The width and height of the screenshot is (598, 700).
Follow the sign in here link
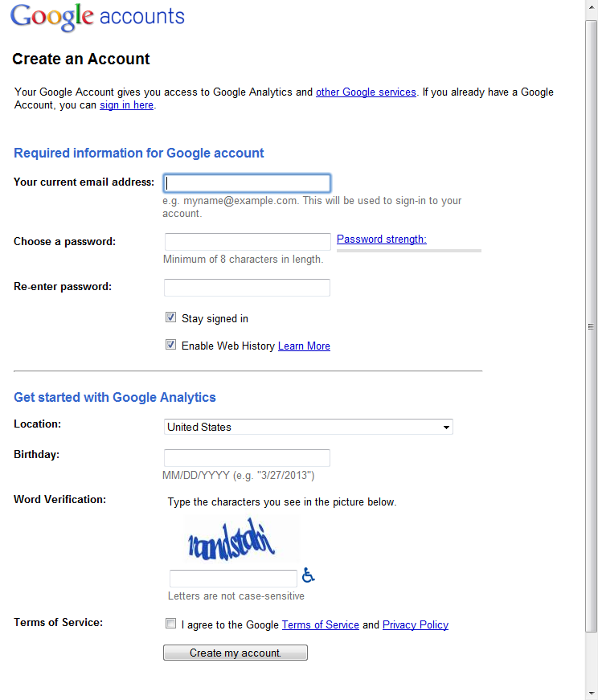(x=126, y=105)
